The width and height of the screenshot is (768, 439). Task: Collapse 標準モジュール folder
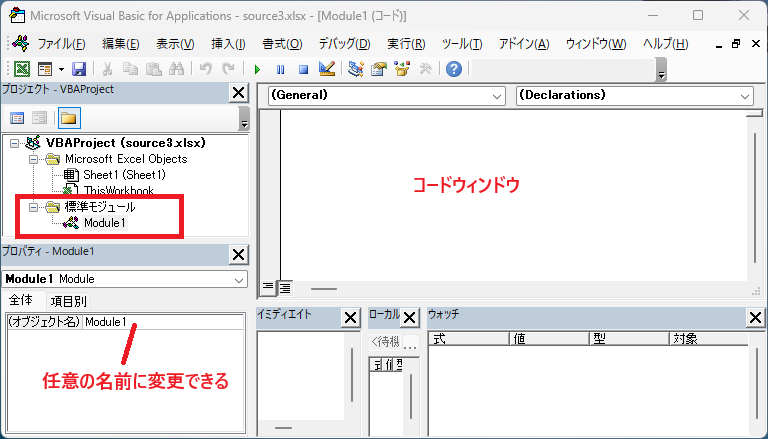(x=33, y=207)
